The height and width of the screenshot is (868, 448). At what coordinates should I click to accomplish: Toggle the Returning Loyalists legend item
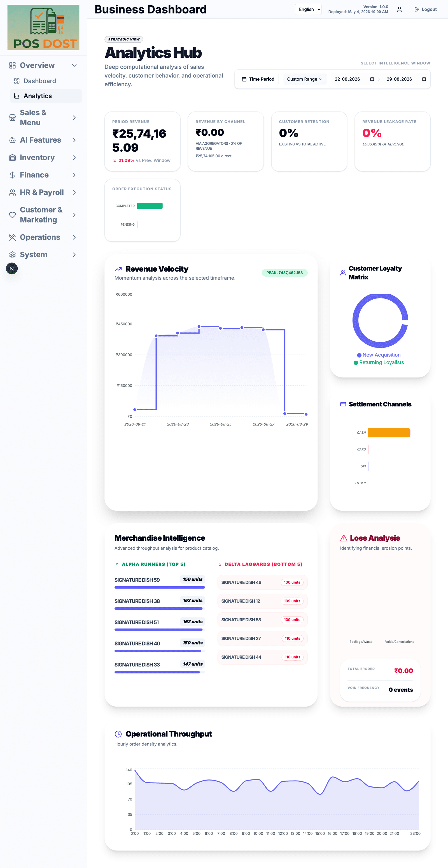[x=379, y=363]
